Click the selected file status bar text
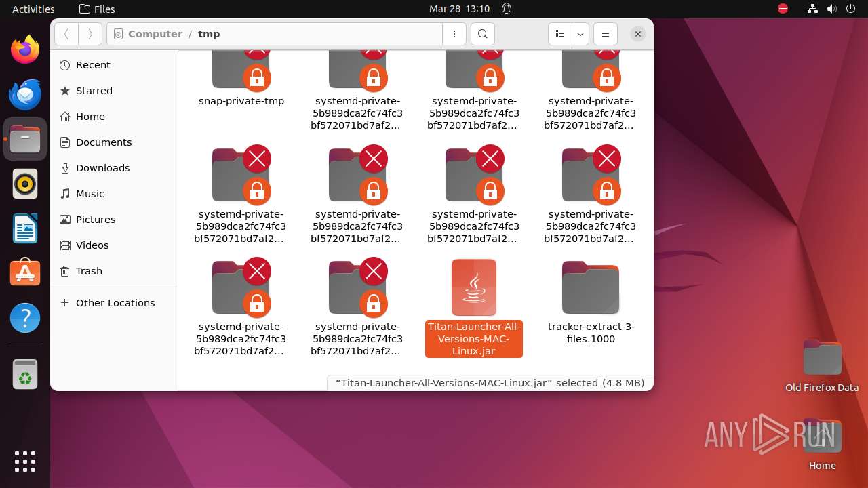The height and width of the screenshot is (488, 868). (490, 383)
